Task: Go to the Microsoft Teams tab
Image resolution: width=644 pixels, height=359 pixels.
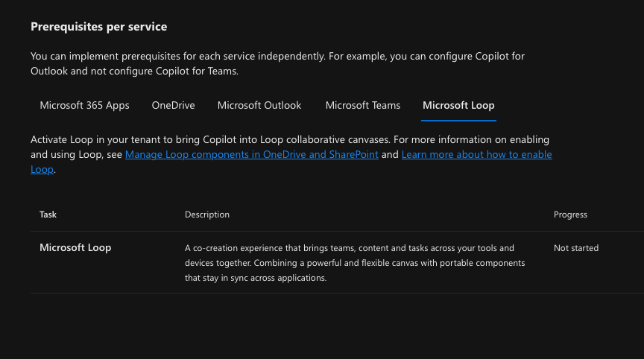Action: click(363, 106)
